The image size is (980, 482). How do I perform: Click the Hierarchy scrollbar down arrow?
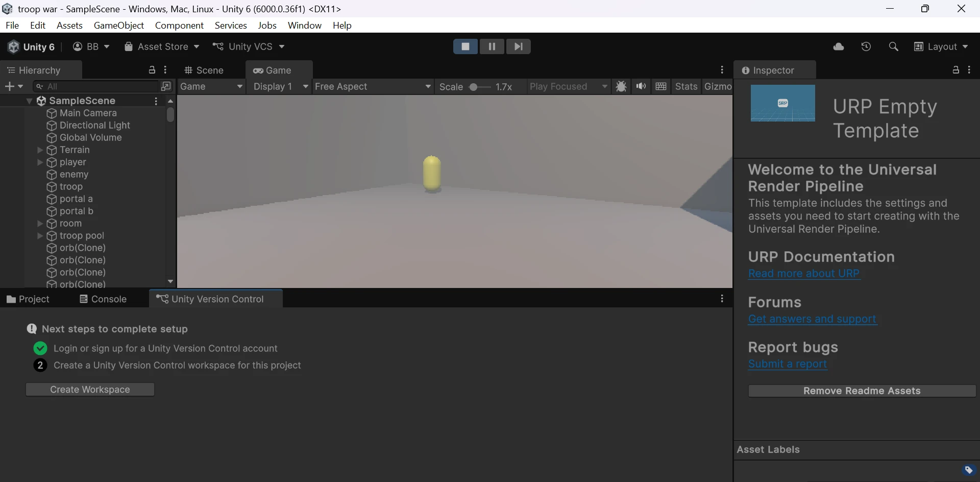tap(170, 281)
